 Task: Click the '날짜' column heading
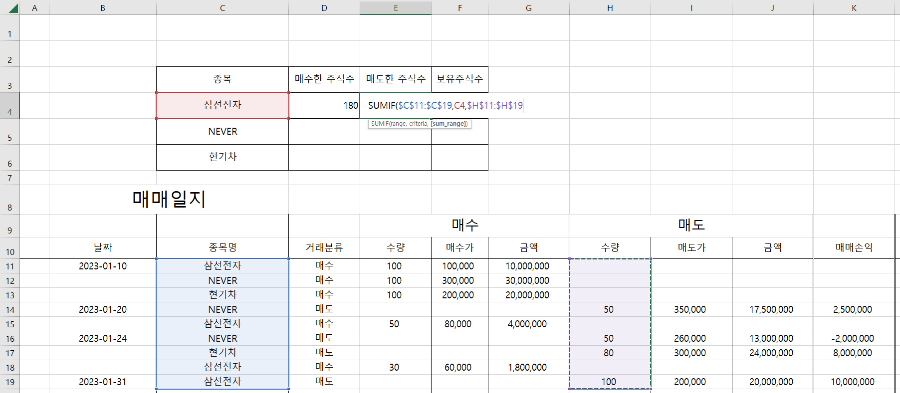click(103, 247)
